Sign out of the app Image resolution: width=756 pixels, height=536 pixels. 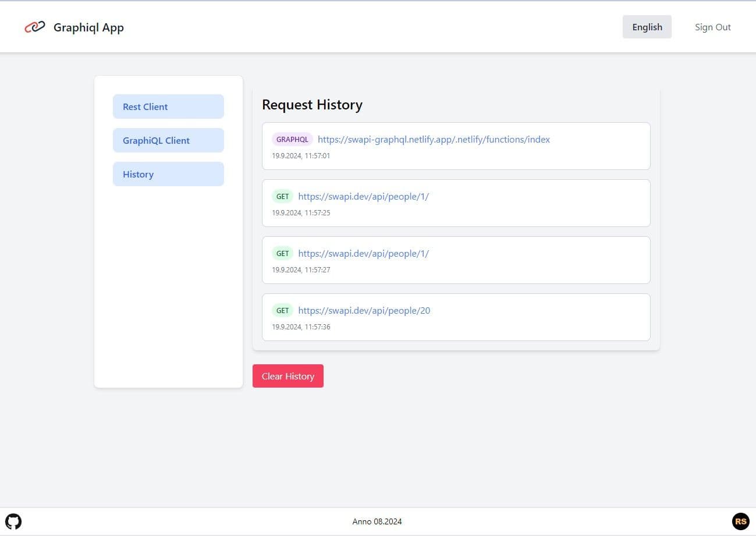tap(712, 27)
